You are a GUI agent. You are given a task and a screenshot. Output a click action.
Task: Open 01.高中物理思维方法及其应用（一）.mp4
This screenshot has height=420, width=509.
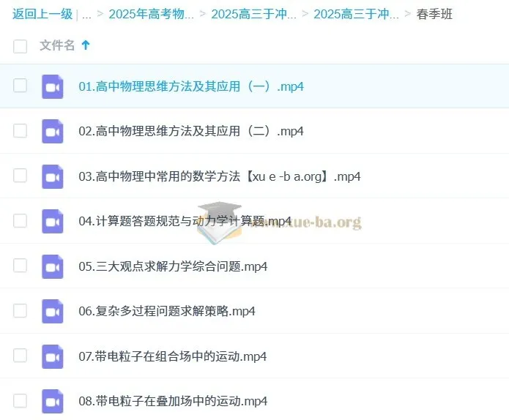click(x=191, y=86)
